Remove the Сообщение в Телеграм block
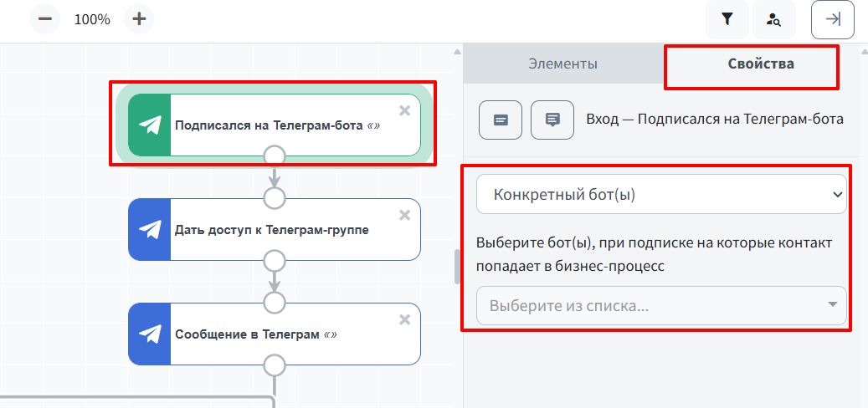Viewport: 868px width, 408px height. pyautogui.click(x=404, y=319)
